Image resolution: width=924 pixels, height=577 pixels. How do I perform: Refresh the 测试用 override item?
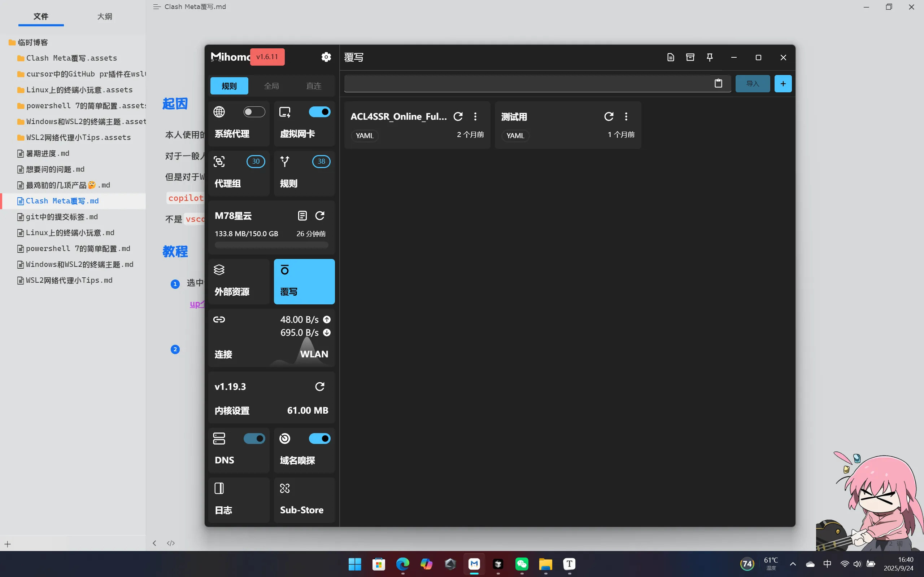click(x=609, y=116)
